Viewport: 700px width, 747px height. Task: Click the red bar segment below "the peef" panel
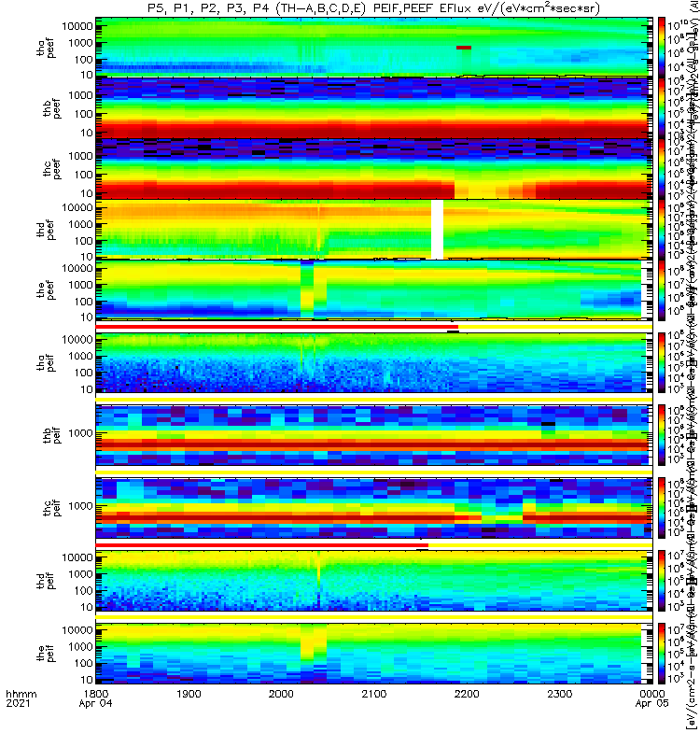coord(276,327)
